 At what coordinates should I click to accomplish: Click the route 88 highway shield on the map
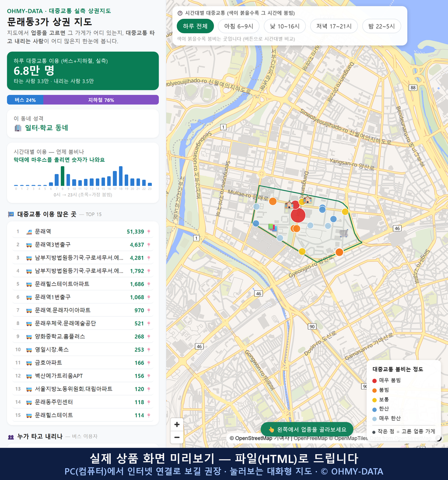click(x=413, y=87)
